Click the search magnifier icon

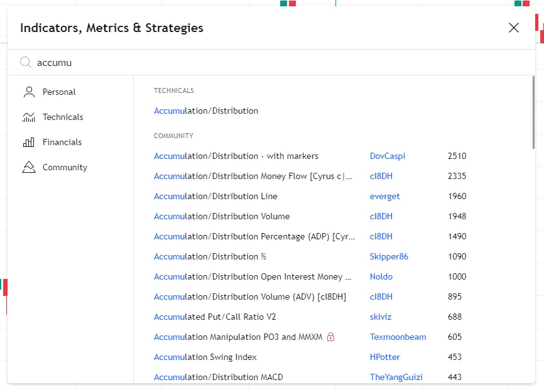(26, 62)
